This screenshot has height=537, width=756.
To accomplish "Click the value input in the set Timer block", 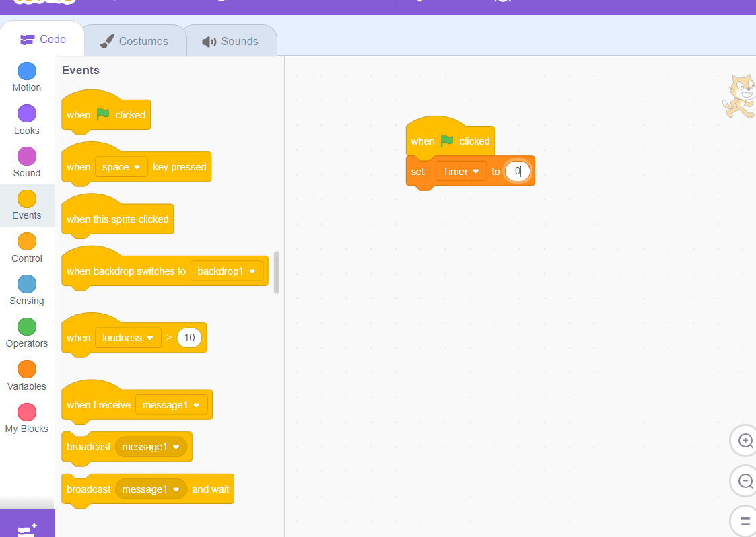I will pos(517,171).
